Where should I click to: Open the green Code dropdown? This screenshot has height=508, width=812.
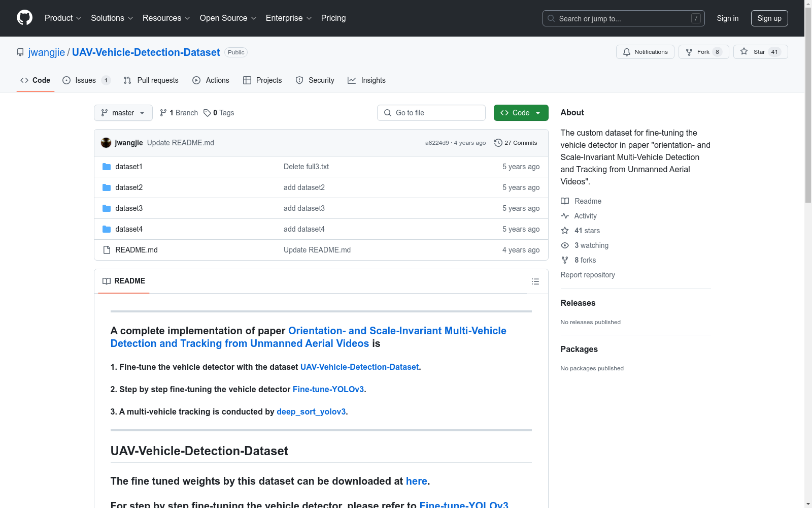tap(521, 113)
